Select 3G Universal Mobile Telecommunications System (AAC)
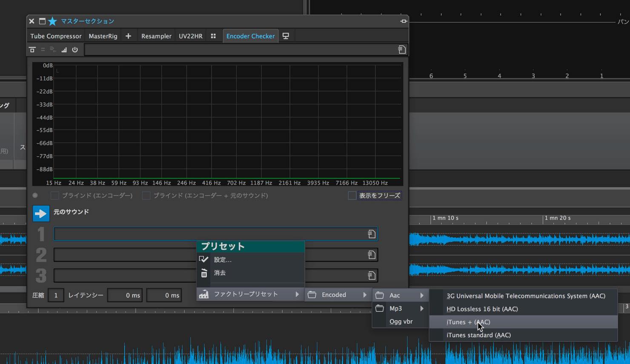The image size is (630, 364). tap(523, 296)
